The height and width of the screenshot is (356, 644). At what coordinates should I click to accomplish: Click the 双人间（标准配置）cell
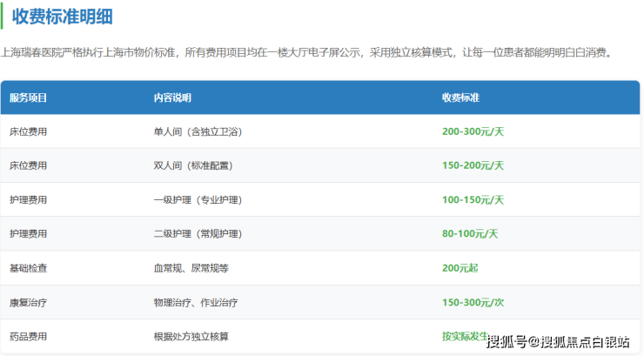(x=193, y=165)
